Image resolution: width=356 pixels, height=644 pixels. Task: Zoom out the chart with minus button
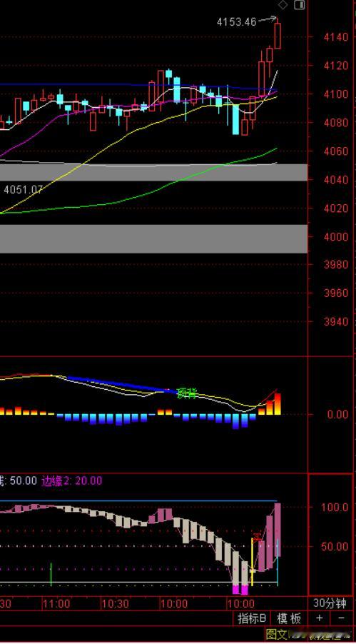pos(341,618)
